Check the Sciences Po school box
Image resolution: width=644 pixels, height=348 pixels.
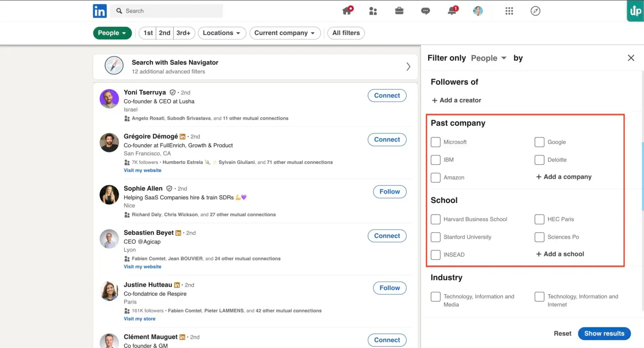pos(540,237)
